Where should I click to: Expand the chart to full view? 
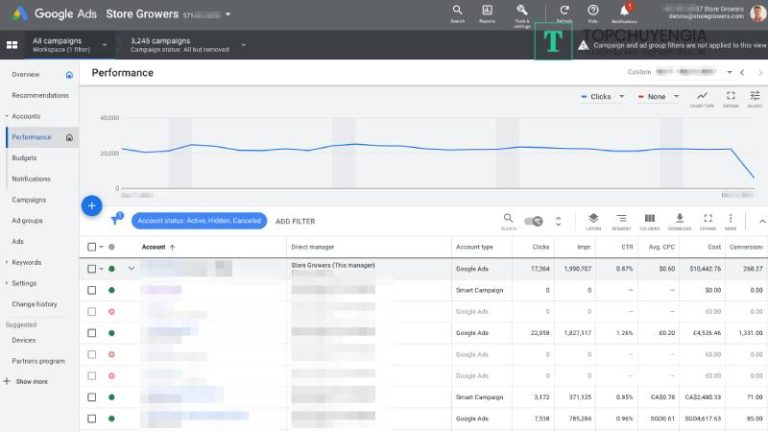click(730, 97)
